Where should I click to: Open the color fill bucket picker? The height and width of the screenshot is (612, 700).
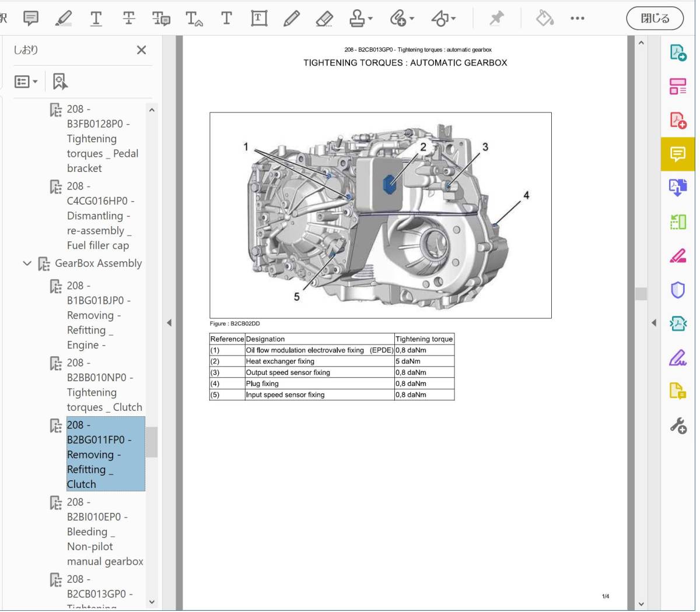(x=544, y=18)
